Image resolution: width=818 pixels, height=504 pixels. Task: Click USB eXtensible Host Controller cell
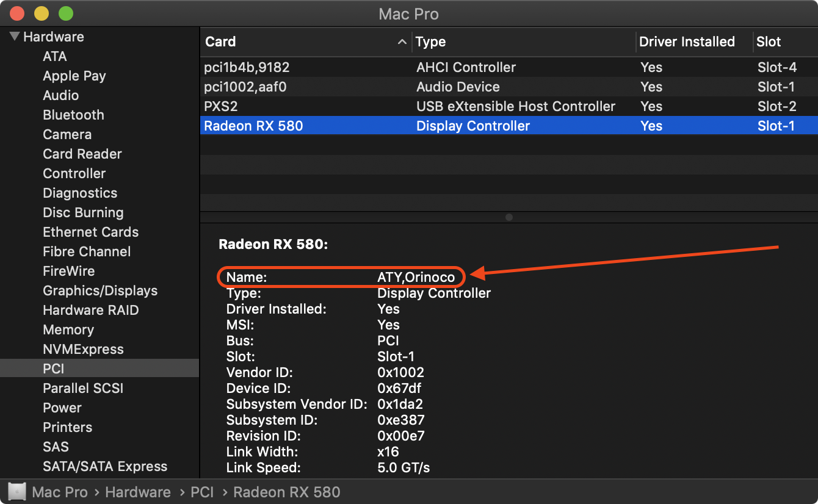pyautogui.click(x=516, y=106)
